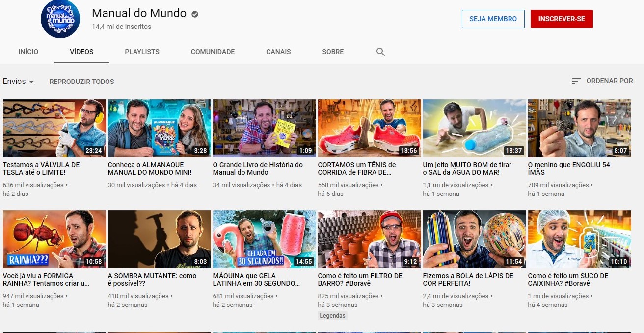Screen dimensions: 644x333
Task: Click REPRODUZIR TODOS to play all
Action: (81, 82)
